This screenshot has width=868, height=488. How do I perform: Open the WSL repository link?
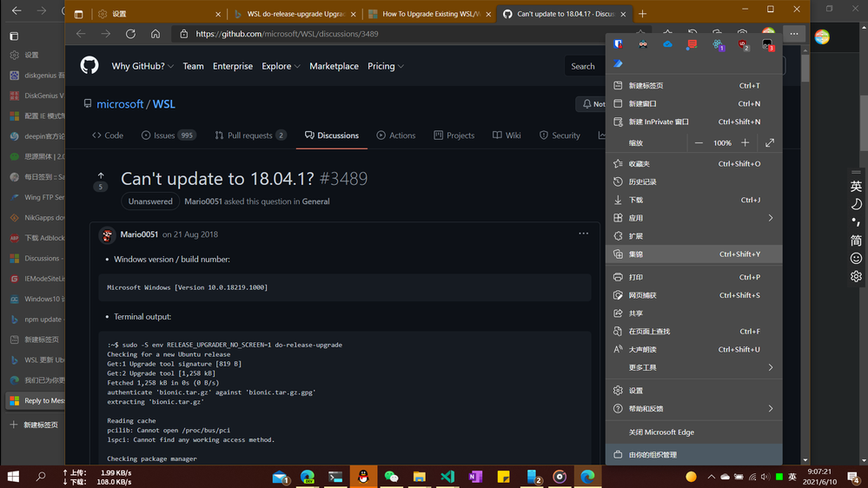coord(164,104)
